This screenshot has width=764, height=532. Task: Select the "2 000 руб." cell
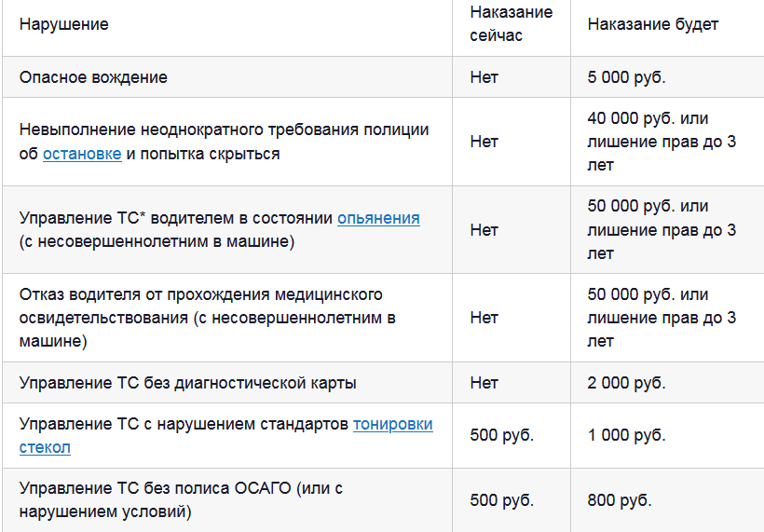pos(626,383)
